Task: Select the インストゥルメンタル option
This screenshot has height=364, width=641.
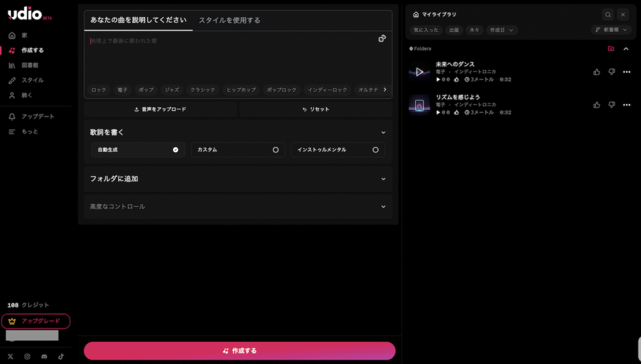Action: [x=337, y=150]
